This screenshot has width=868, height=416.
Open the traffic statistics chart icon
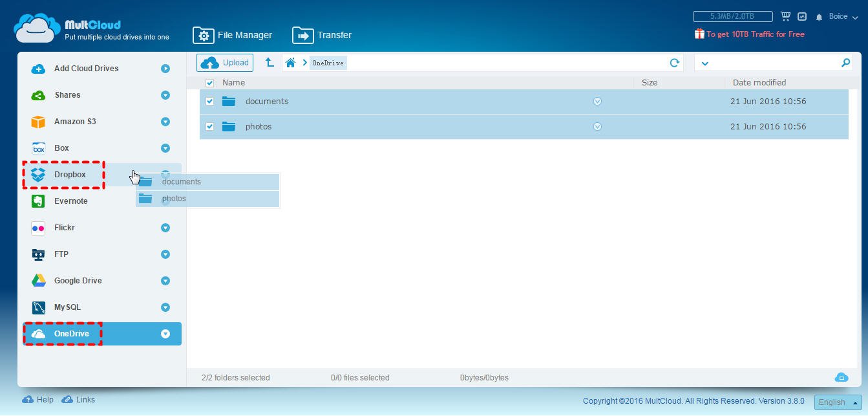[802, 16]
